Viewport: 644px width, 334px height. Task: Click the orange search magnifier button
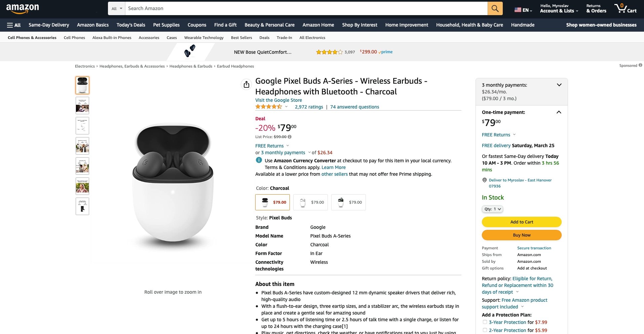pos(495,8)
